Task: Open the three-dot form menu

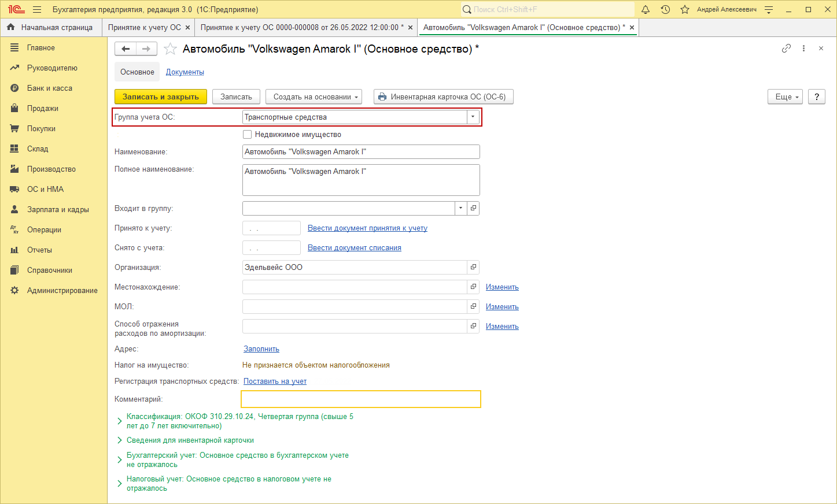Action: click(803, 49)
